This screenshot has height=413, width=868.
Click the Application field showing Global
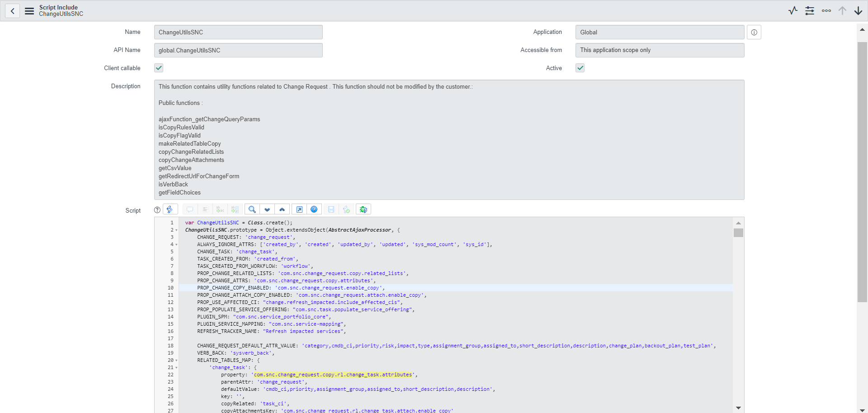660,32
